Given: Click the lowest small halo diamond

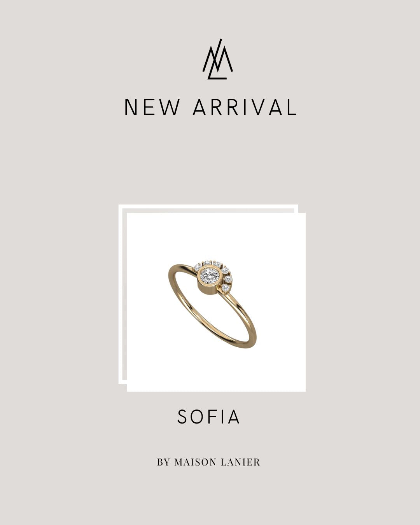Looking at the screenshot, I should [x=225, y=288].
